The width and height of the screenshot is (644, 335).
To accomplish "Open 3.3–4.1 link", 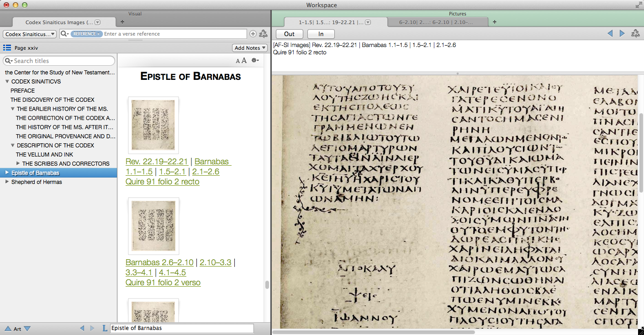I will point(139,272).
